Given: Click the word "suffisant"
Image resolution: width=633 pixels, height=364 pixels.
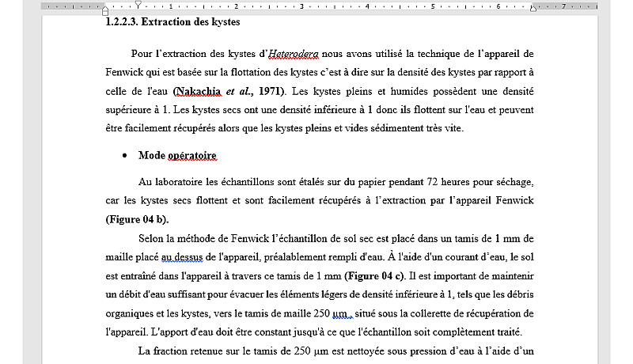Looking at the screenshot, I should tap(188, 294).
